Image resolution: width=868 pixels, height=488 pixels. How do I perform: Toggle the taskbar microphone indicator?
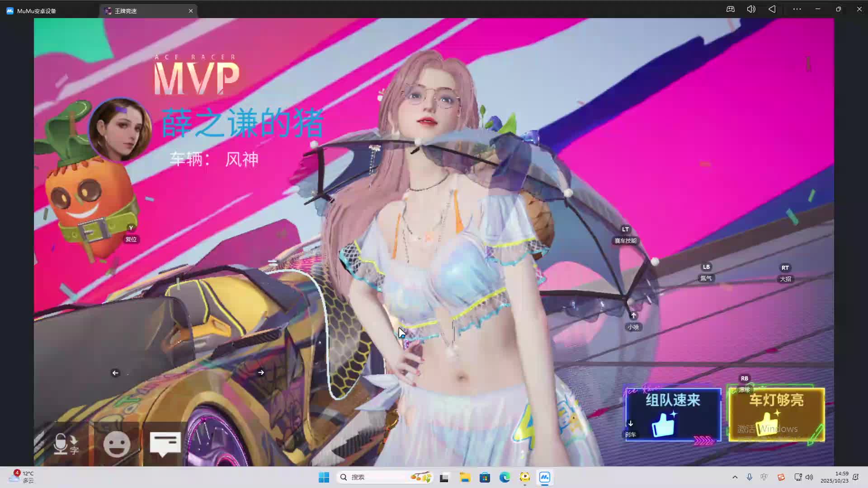[x=749, y=477]
